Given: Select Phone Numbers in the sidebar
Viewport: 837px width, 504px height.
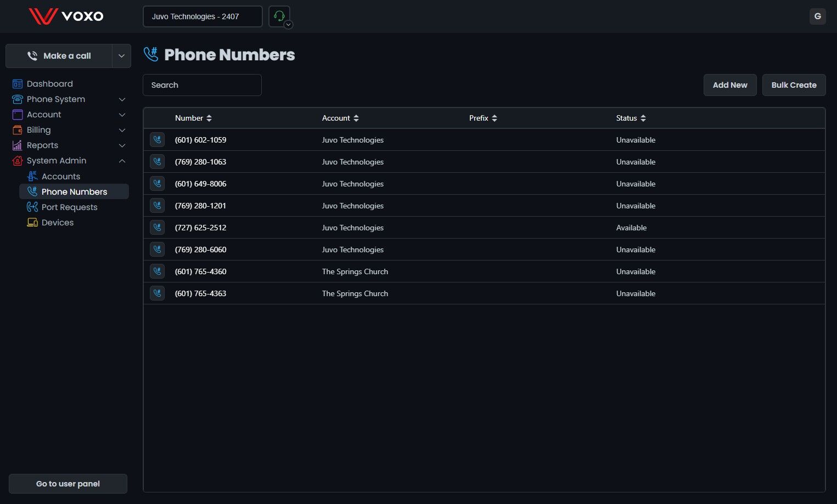Looking at the screenshot, I should [74, 191].
